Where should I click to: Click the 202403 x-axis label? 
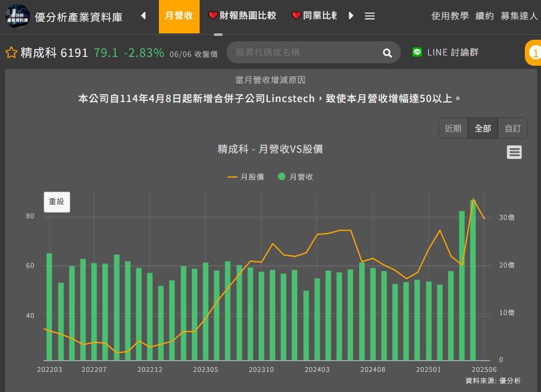point(317,369)
